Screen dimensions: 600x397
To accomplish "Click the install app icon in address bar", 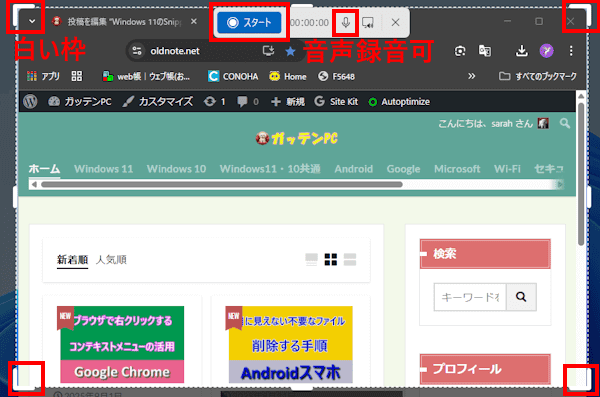I will click(268, 51).
